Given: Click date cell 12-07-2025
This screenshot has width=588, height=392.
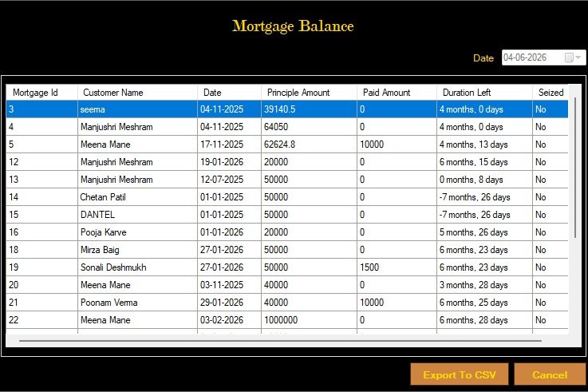Looking at the screenshot, I should click(x=229, y=180).
